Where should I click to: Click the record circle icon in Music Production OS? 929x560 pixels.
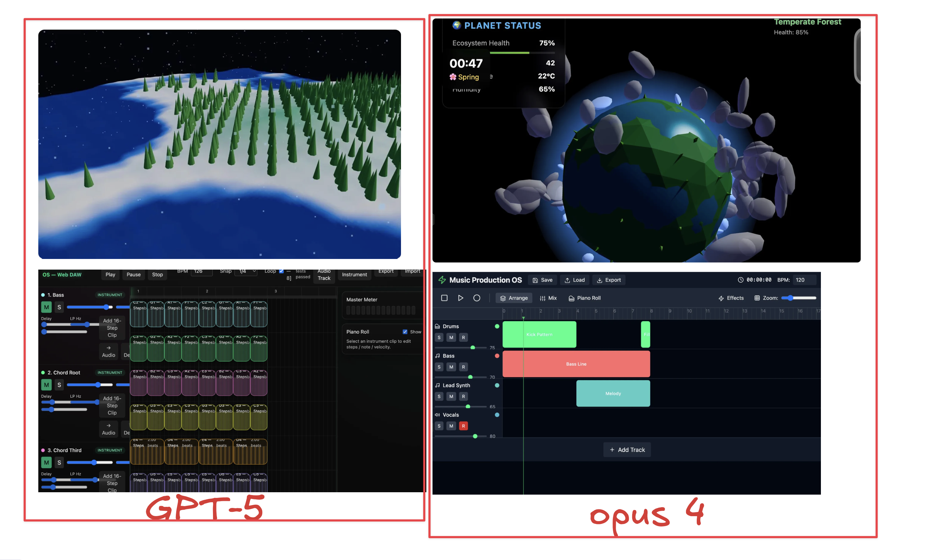tap(477, 298)
